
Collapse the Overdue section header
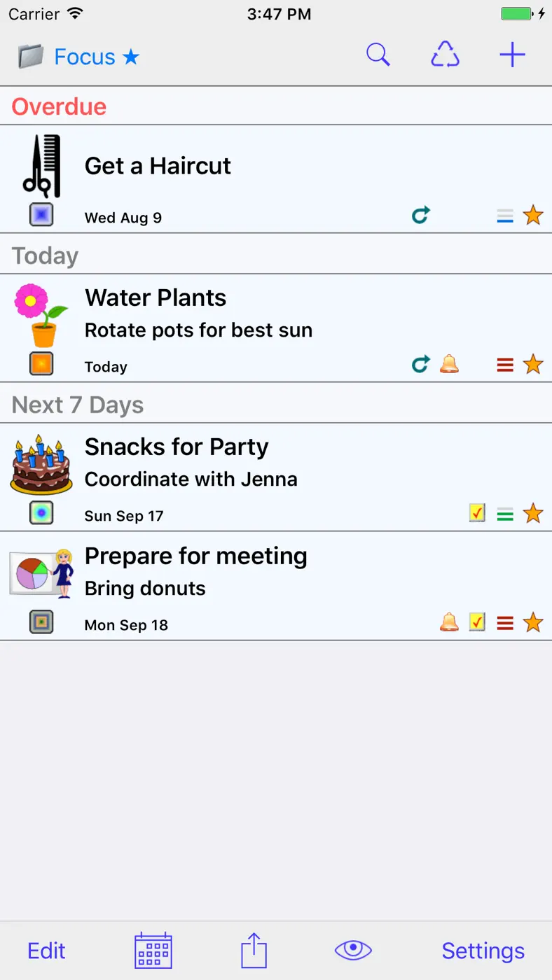pos(276,106)
